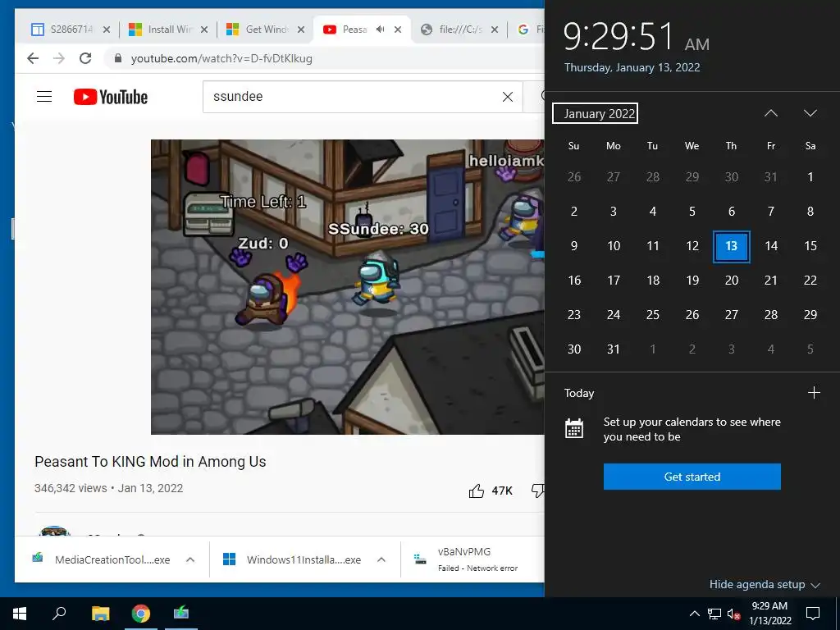Click video title Peasant To KING Mod
This screenshot has height=630, width=840.
point(150,462)
